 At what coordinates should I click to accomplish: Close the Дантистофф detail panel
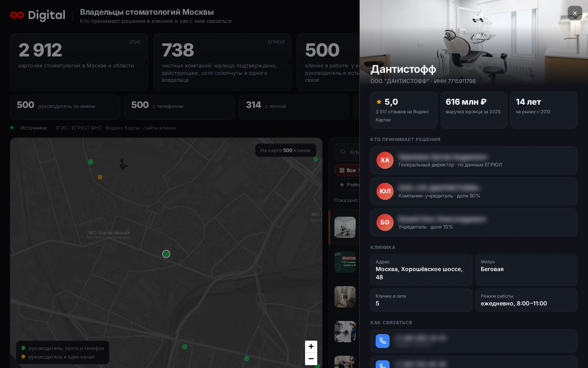575,13
